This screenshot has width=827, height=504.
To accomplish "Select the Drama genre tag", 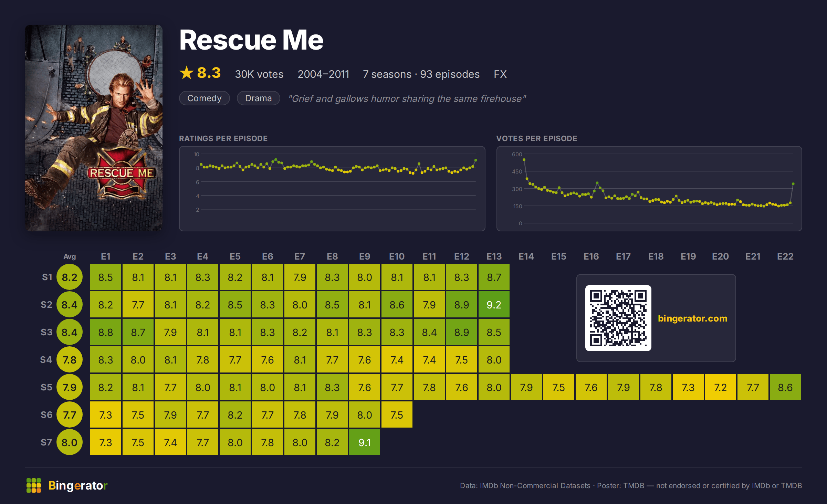I will pyautogui.click(x=259, y=98).
